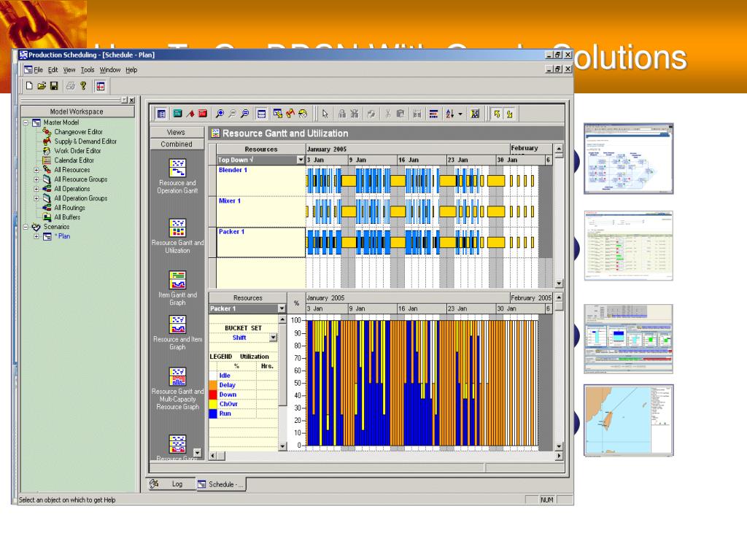Viewport: 747px width, 560px height.
Task: Click the Combined views button
Action: tap(177, 144)
